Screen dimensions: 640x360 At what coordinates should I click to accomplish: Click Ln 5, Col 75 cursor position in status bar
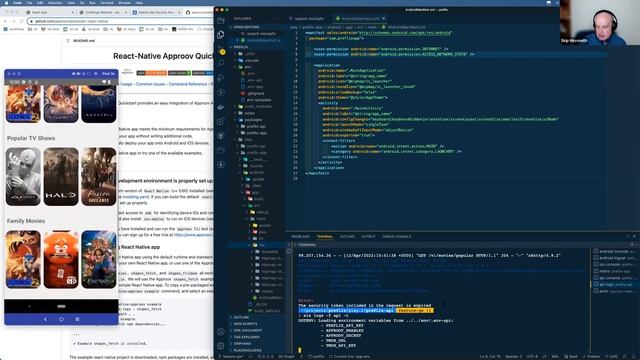490,357
